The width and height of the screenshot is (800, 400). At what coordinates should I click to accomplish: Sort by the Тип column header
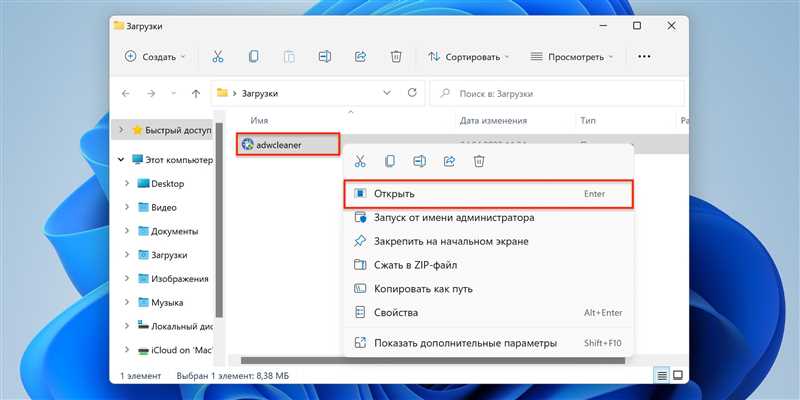(588, 121)
